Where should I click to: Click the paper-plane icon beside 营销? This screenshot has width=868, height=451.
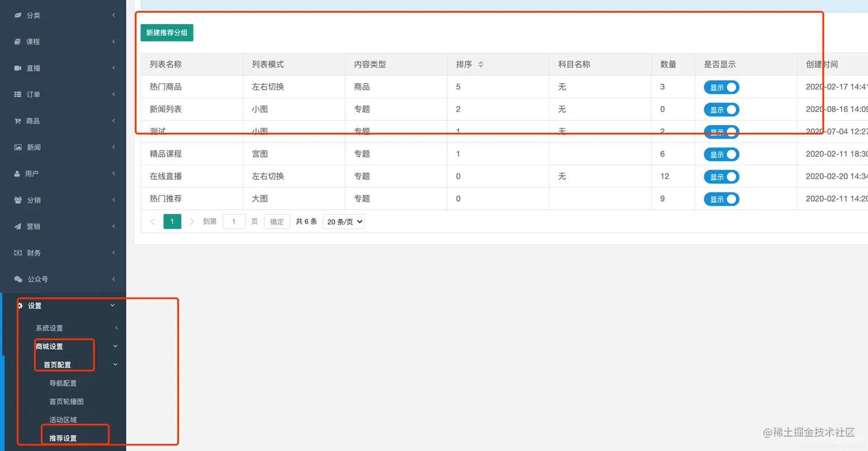tap(18, 226)
